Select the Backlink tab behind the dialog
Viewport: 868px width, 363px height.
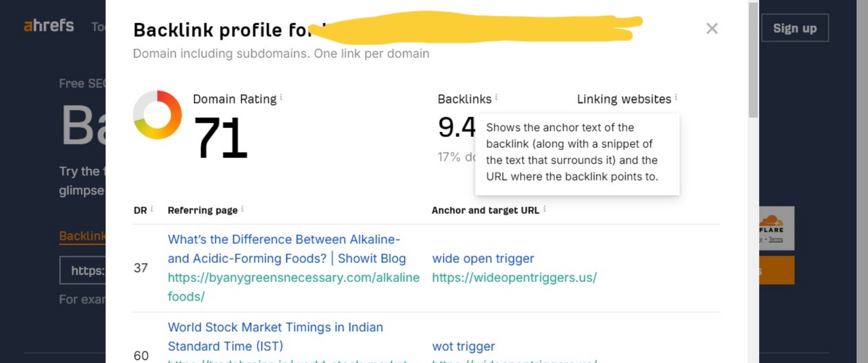pos(82,236)
